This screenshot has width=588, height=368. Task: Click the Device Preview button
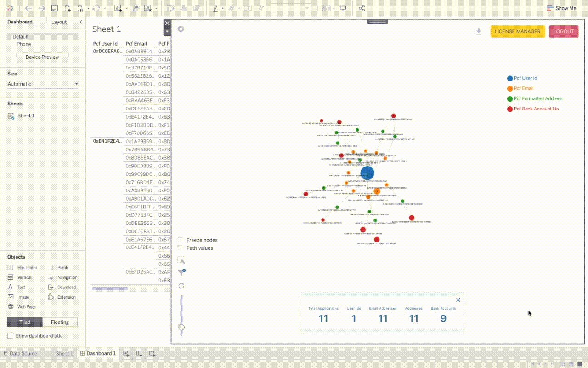(x=42, y=57)
